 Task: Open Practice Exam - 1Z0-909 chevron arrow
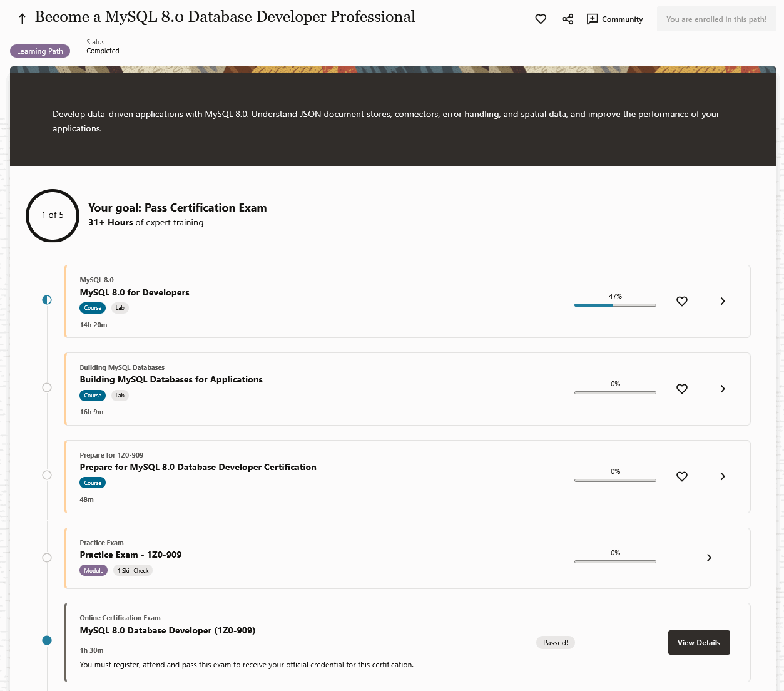709,558
